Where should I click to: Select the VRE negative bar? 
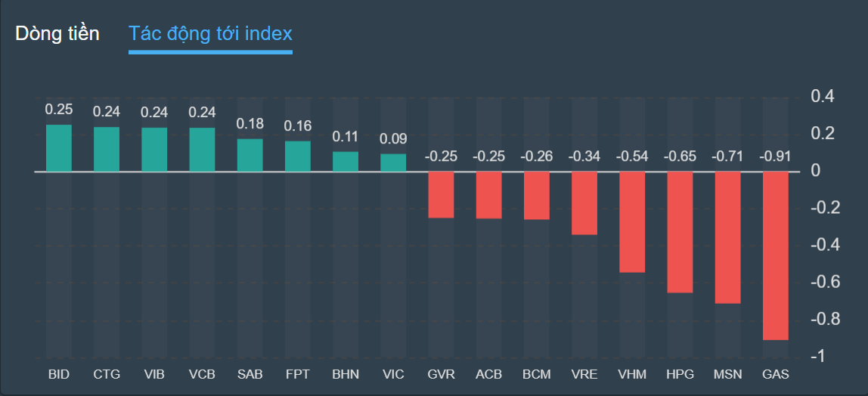[x=584, y=203]
